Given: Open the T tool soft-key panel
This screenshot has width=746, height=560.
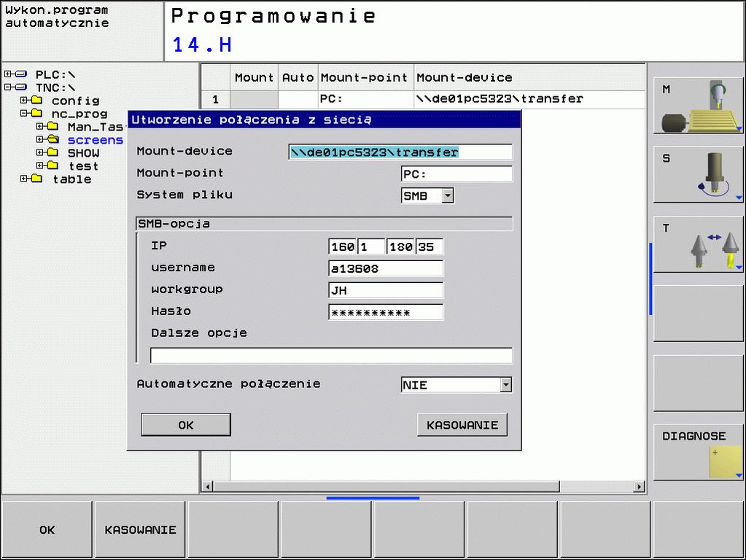Looking at the screenshot, I should click(699, 245).
